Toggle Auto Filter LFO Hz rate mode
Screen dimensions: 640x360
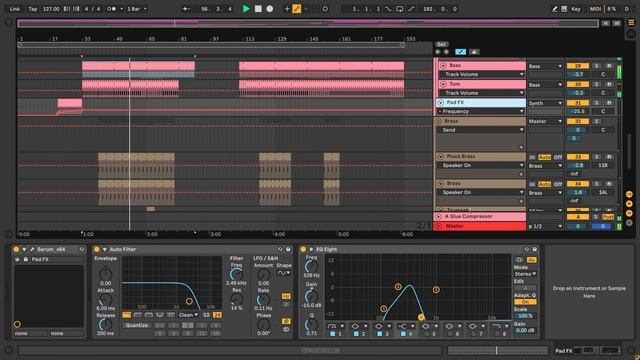coord(286,296)
